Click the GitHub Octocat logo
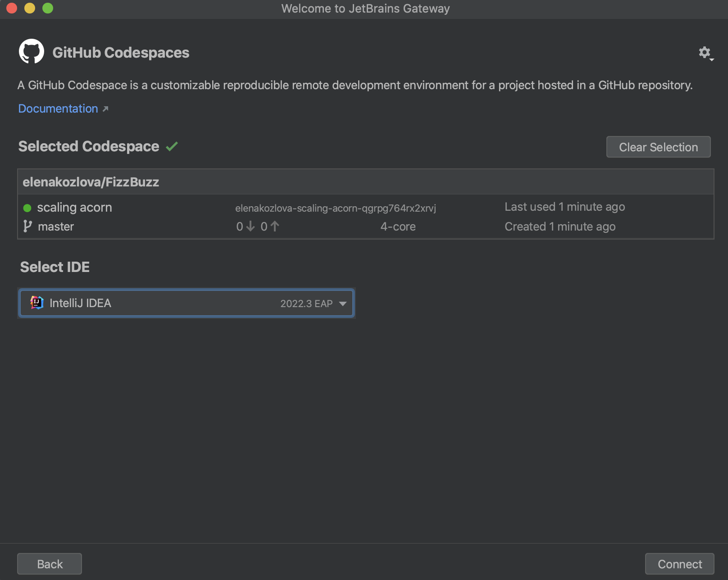The width and height of the screenshot is (728, 580). point(32,51)
